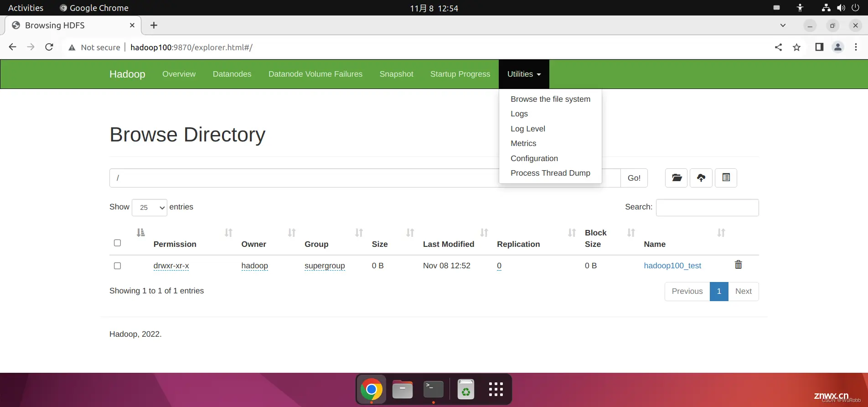868x407 pixels.
Task: Share this page via share icon
Action: [x=778, y=47]
